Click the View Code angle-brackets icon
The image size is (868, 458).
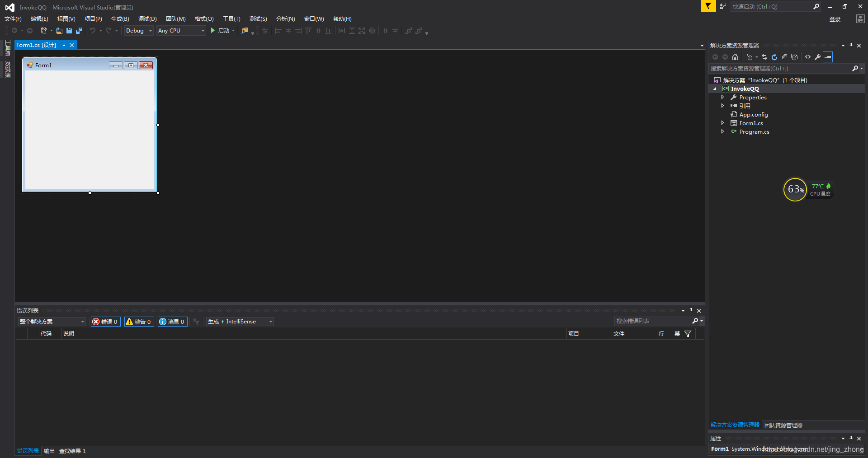click(x=808, y=57)
